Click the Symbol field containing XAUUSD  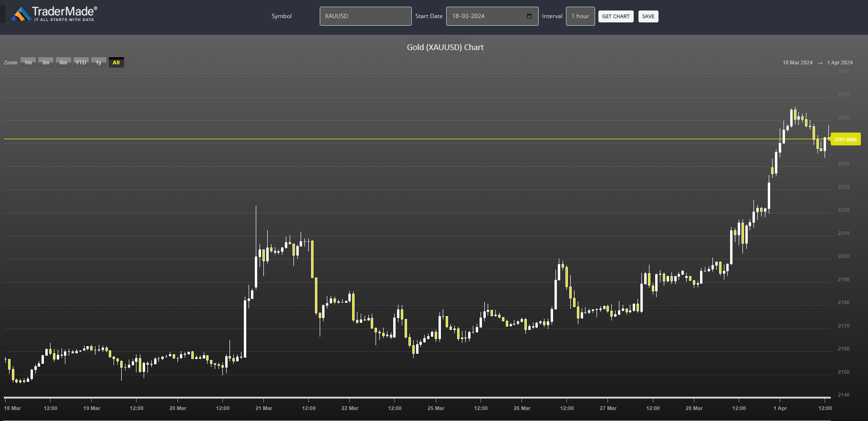366,16
